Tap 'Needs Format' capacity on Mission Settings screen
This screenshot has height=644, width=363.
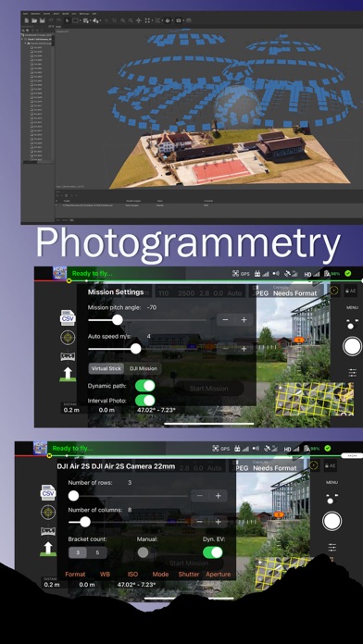[294, 293]
